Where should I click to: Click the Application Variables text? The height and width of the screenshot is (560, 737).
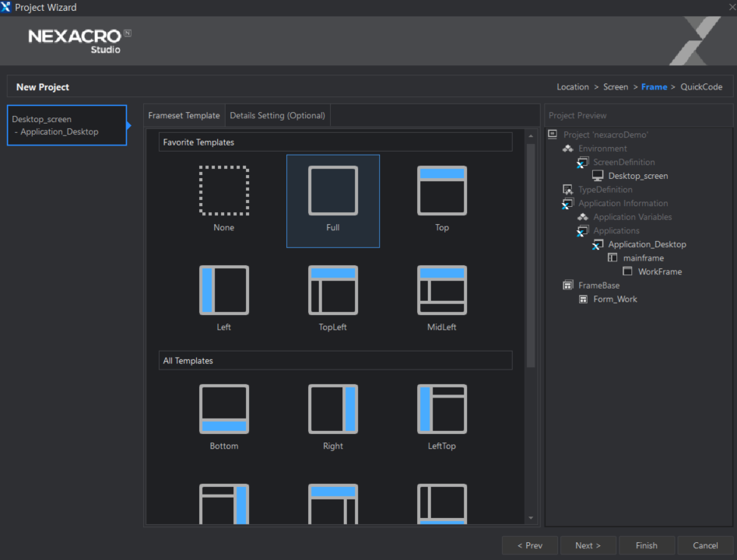click(632, 217)
